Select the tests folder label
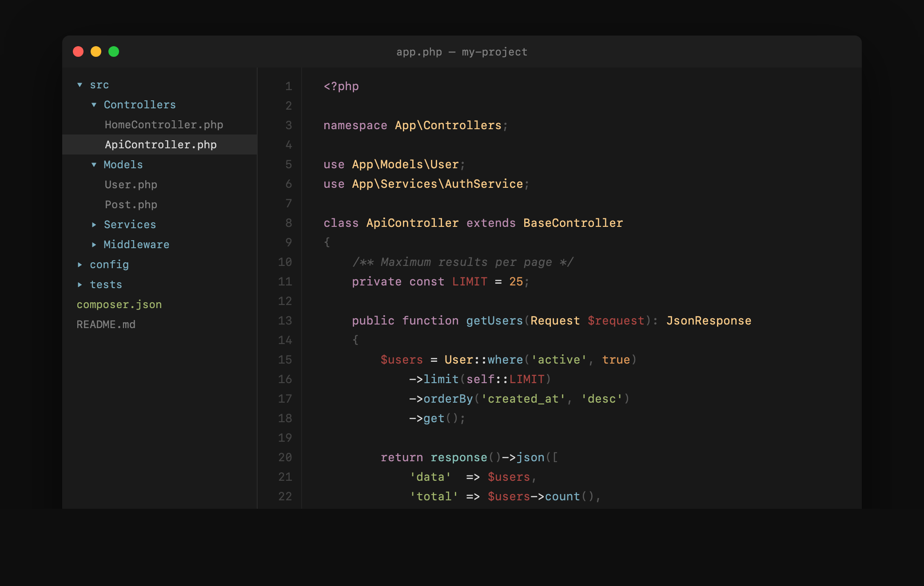The height and width of the screenshot is (586, 924). tap(106, 285)
